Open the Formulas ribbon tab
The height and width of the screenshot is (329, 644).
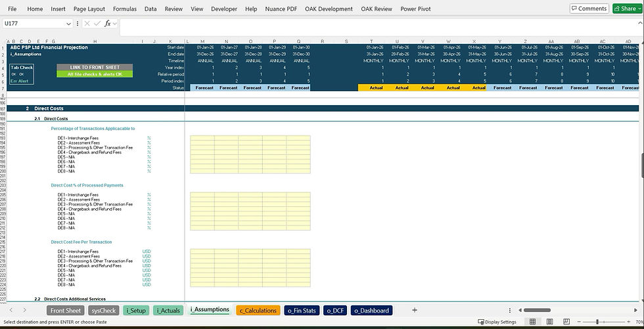point(125,9)
